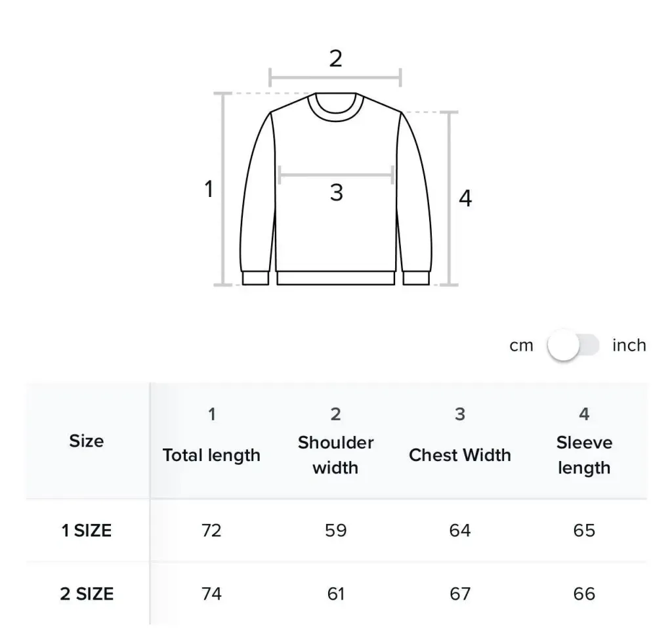Select the 2 SIZE row label
Image resolution: width=672 pixels, height=635 pixels.
click(87, 594)
